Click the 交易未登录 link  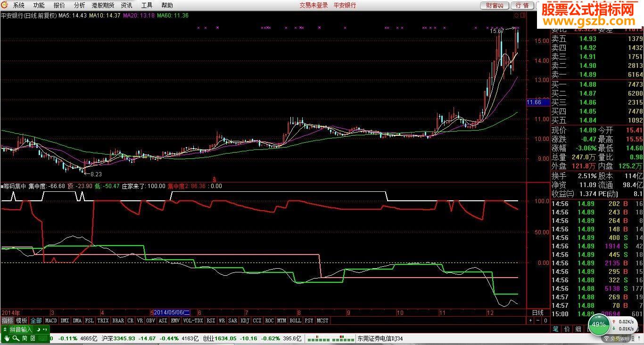[314, 5]
